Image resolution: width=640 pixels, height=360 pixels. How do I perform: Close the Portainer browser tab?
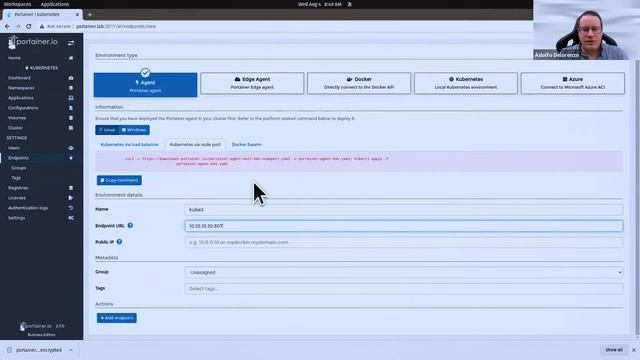(77, 14)
